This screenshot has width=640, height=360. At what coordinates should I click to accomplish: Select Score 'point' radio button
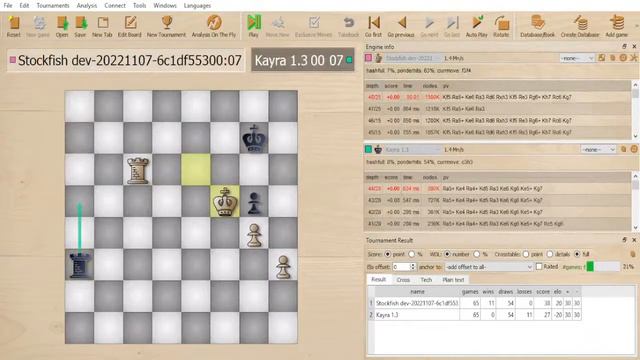(x=388, y=254)
